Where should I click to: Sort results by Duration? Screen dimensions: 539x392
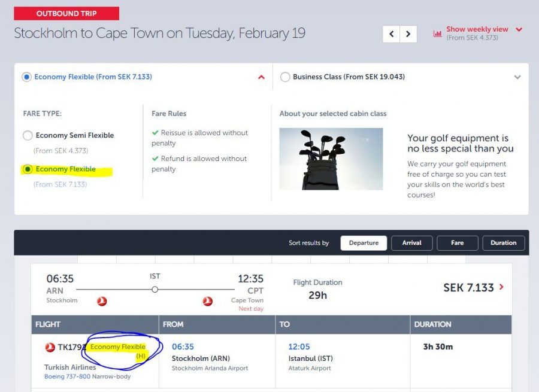[x=503, y=243]
